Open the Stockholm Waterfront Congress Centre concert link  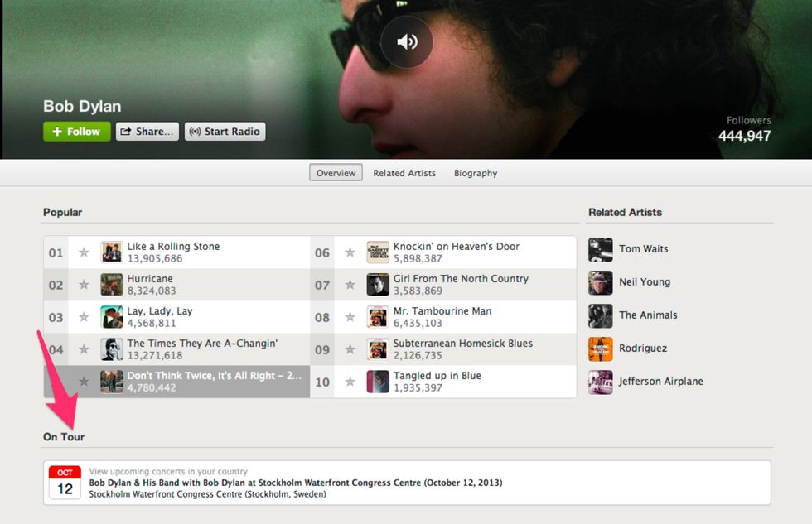(x=296, y=483)
